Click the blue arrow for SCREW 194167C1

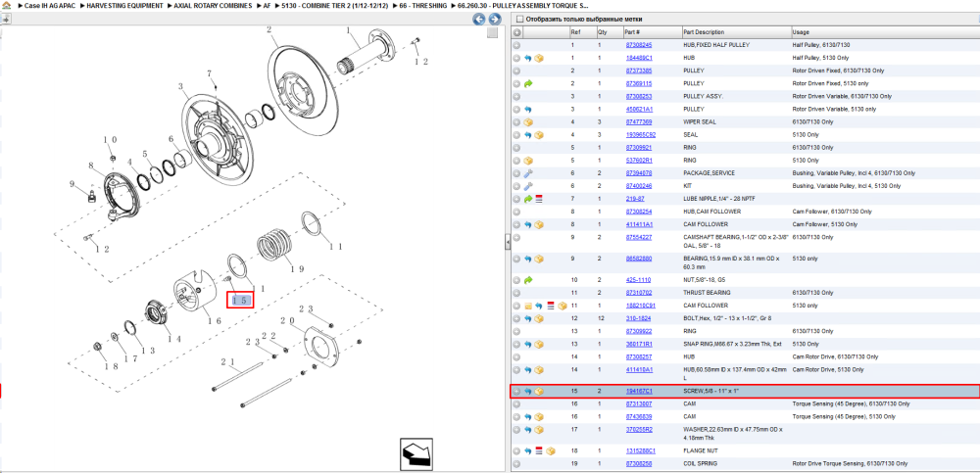pos(528,392)
